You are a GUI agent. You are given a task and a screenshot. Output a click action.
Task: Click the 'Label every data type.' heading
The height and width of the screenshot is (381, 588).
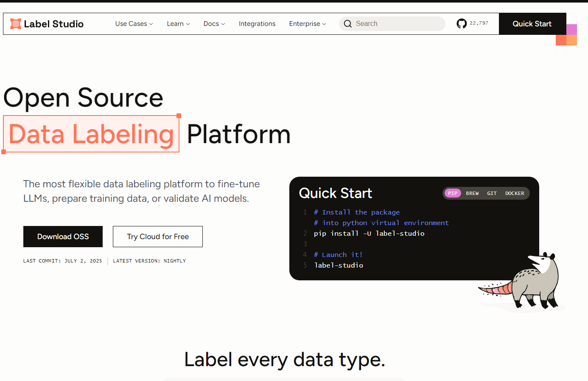tap(285, 360)
